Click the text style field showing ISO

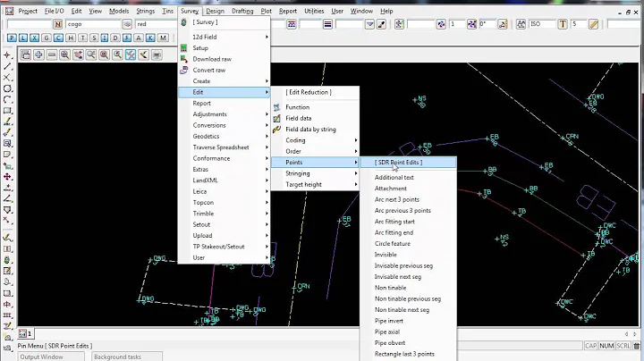pos(542,24)
